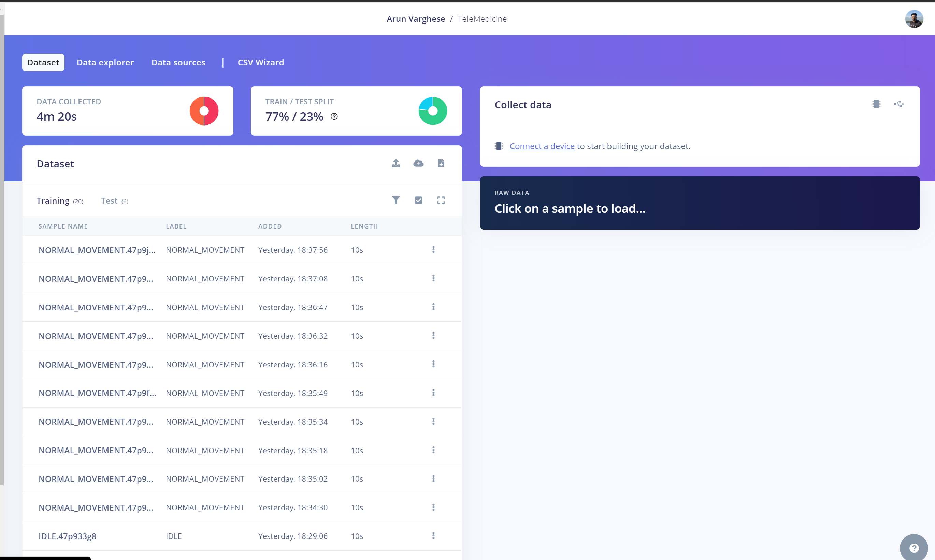The width and height of the screenshot is (935, 560).
Task: Click the help button at bottom right
Action: [x=914, y=547]
